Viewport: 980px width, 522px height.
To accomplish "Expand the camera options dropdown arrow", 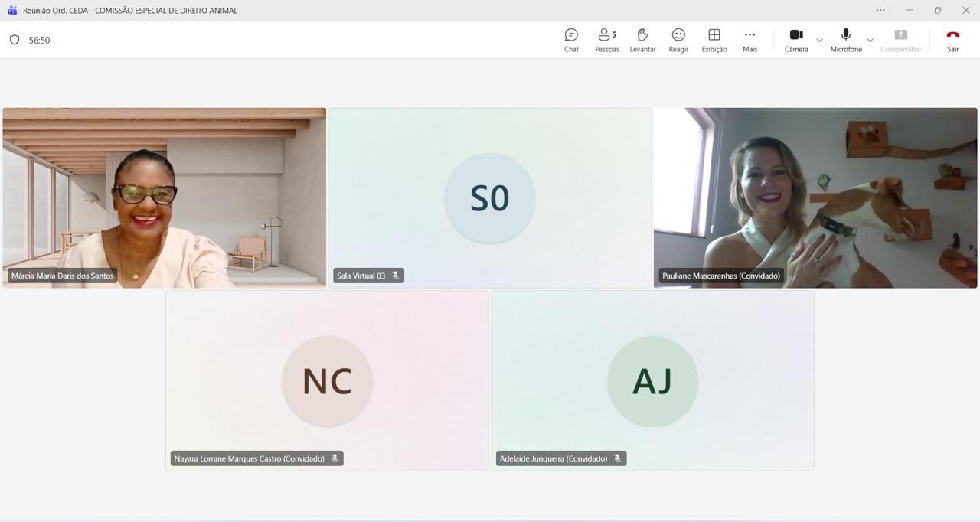I will pyautogui.click(x=819, y=40).
